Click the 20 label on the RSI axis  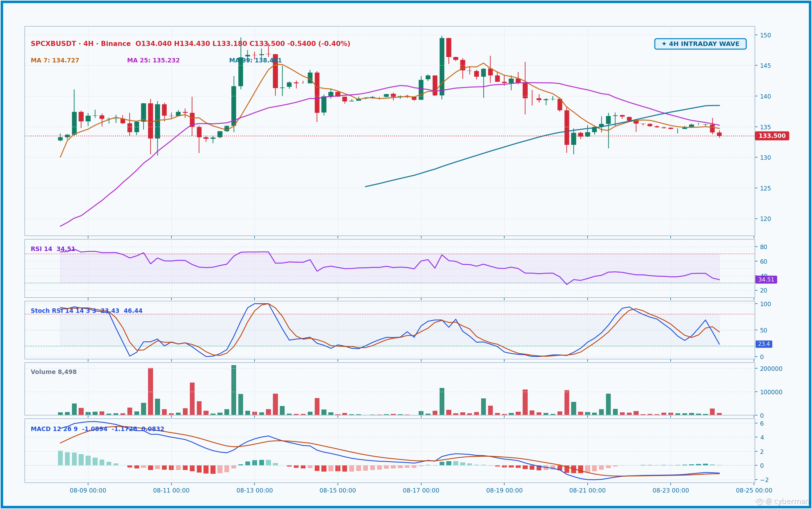764,291
